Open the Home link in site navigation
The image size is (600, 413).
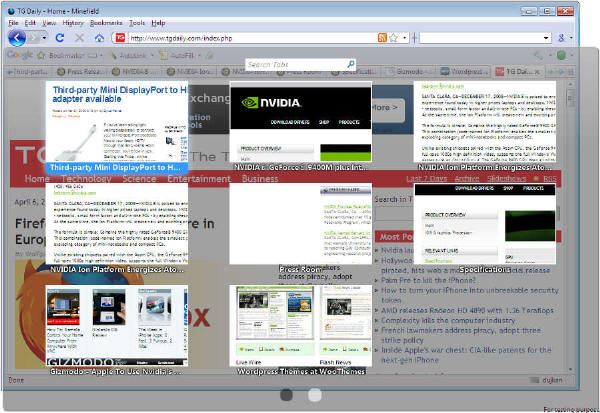tap(37, 179)
